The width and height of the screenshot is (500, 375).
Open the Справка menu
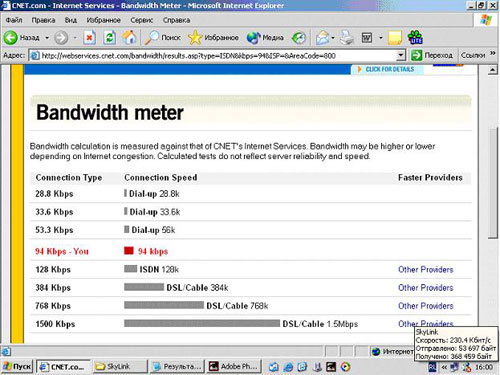[176, 20]
